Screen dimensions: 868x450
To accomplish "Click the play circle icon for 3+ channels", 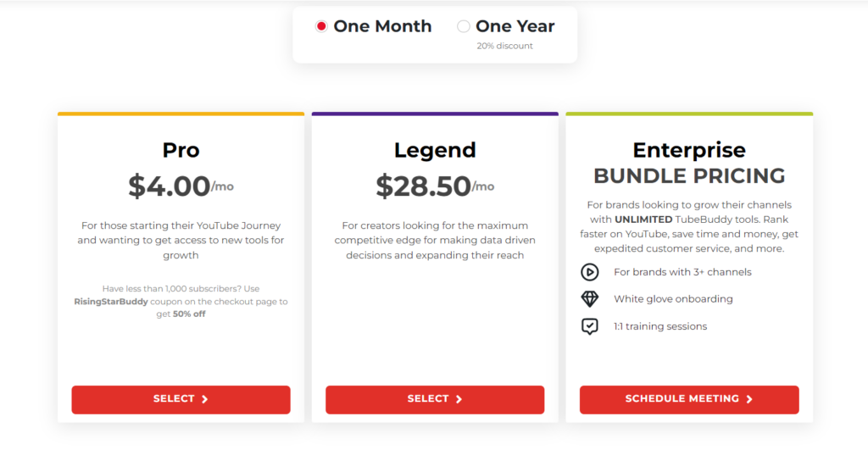I will (589, 272).
